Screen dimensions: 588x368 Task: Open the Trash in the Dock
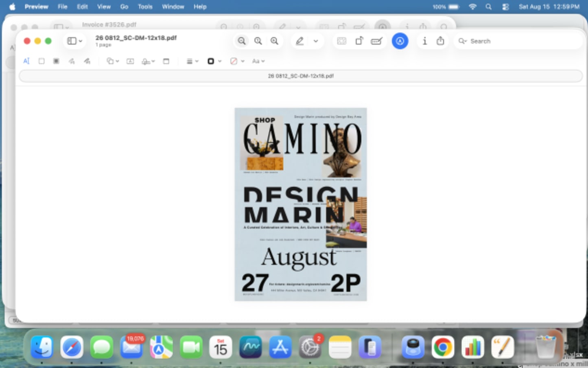546,347
